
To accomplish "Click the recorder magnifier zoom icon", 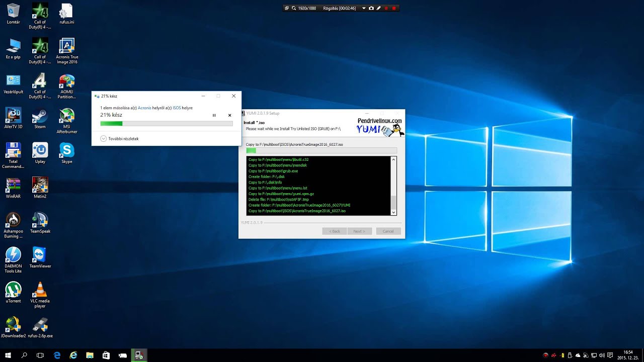I will 294,8.
